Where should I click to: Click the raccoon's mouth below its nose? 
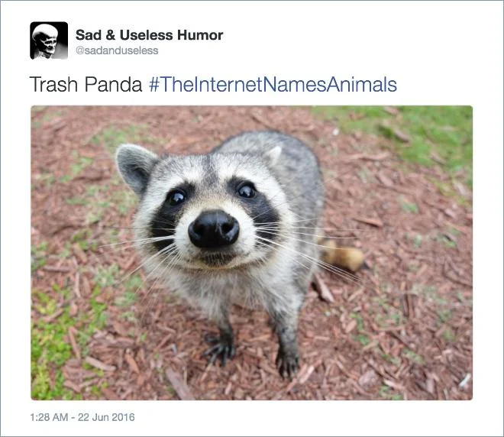coord(216,257)
